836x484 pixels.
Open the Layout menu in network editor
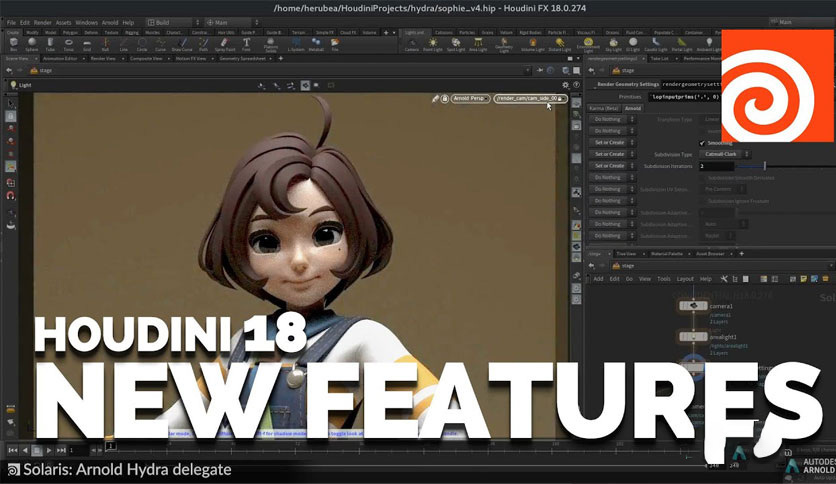[684, 279]
